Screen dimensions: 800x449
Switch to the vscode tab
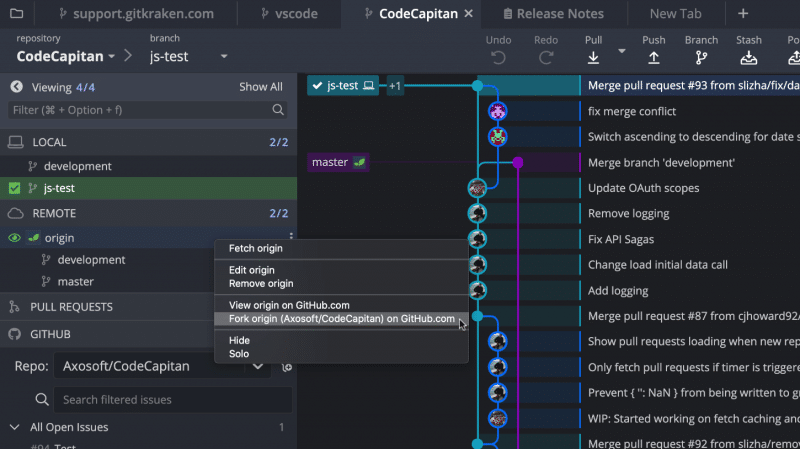pyautogui.click(x=289, y=14)
